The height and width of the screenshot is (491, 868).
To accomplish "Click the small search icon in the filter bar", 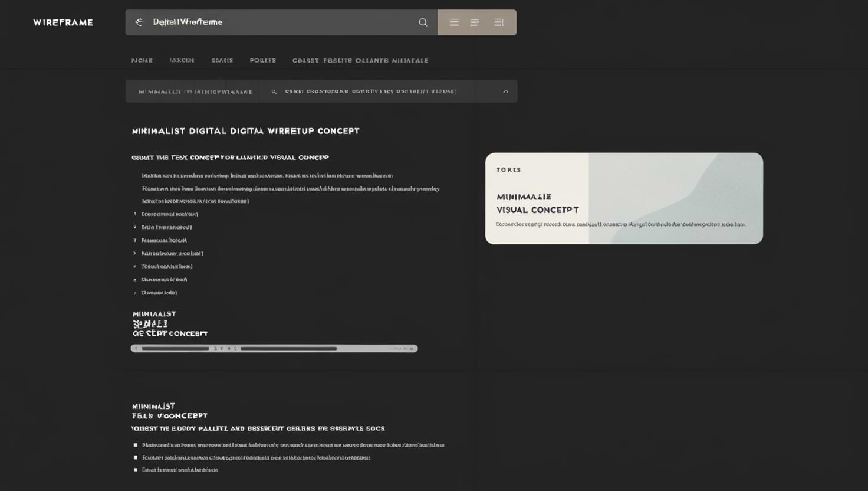I will point(274,91).
